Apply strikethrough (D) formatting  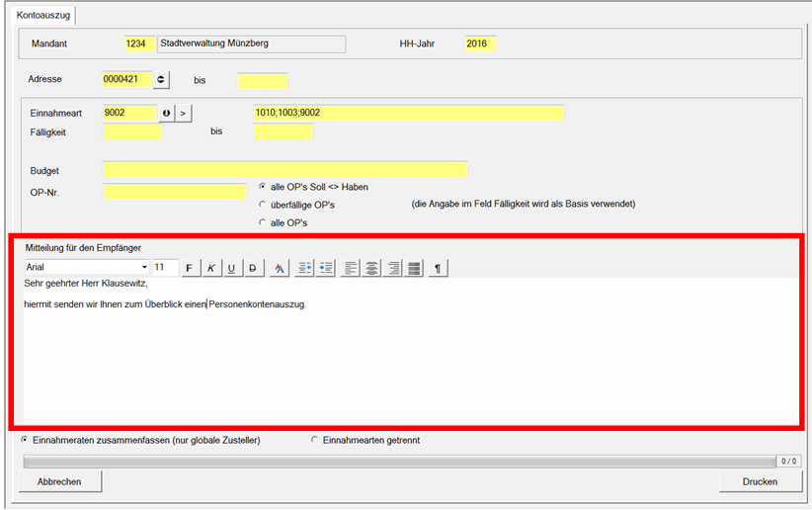[253, 268]
